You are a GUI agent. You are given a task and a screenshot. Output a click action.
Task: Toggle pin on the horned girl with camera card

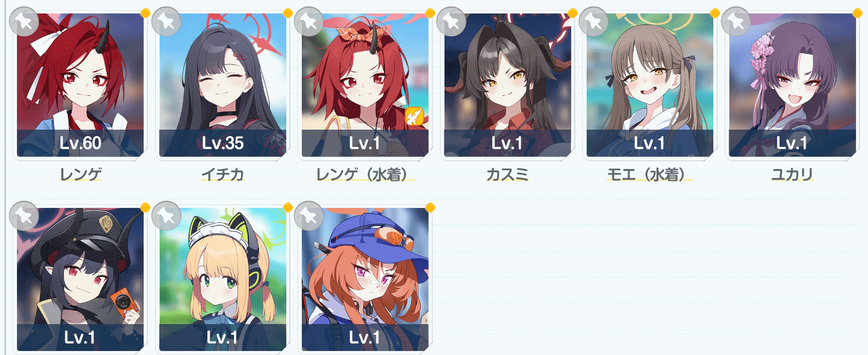click(x=24, y=216)
